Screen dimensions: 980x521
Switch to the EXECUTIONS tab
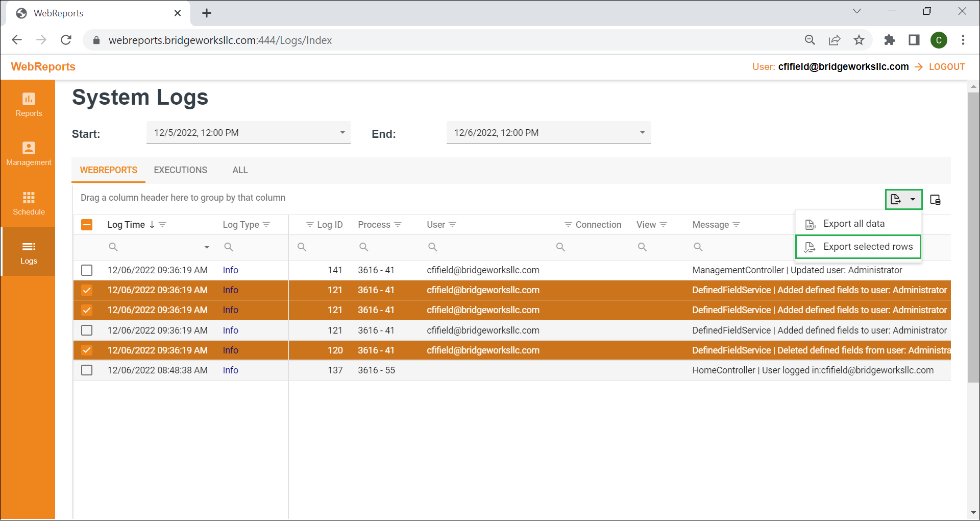(x=180, y=170)
